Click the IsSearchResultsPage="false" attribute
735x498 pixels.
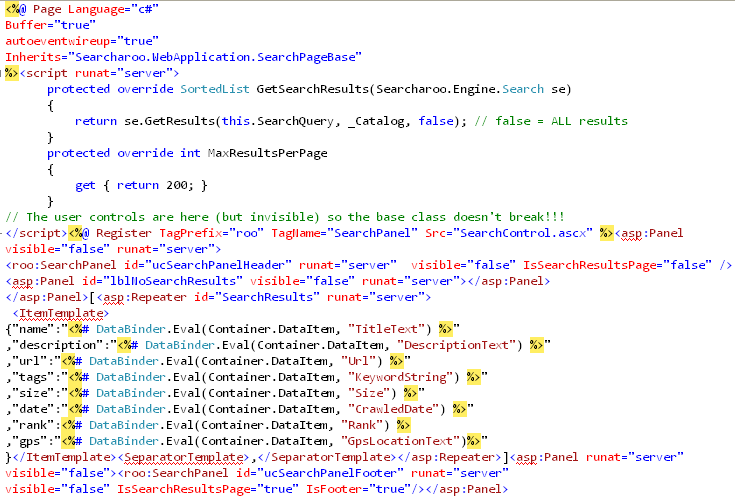(x=617, y=265)
